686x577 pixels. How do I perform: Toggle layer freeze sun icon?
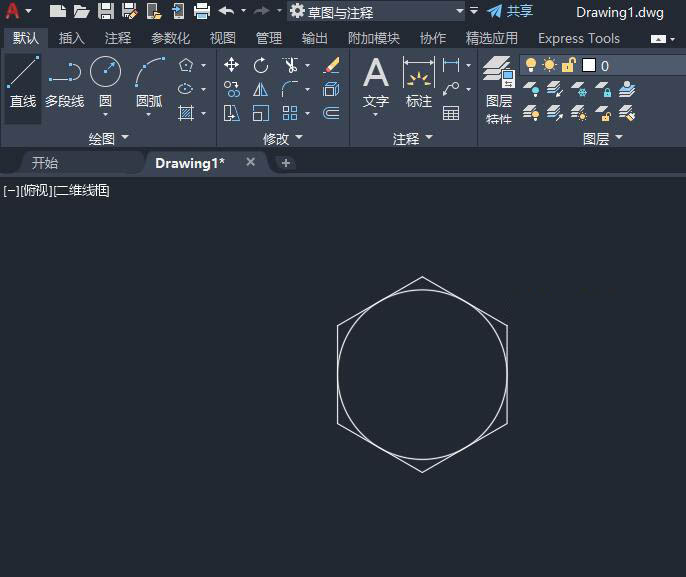tap(549, 65)
